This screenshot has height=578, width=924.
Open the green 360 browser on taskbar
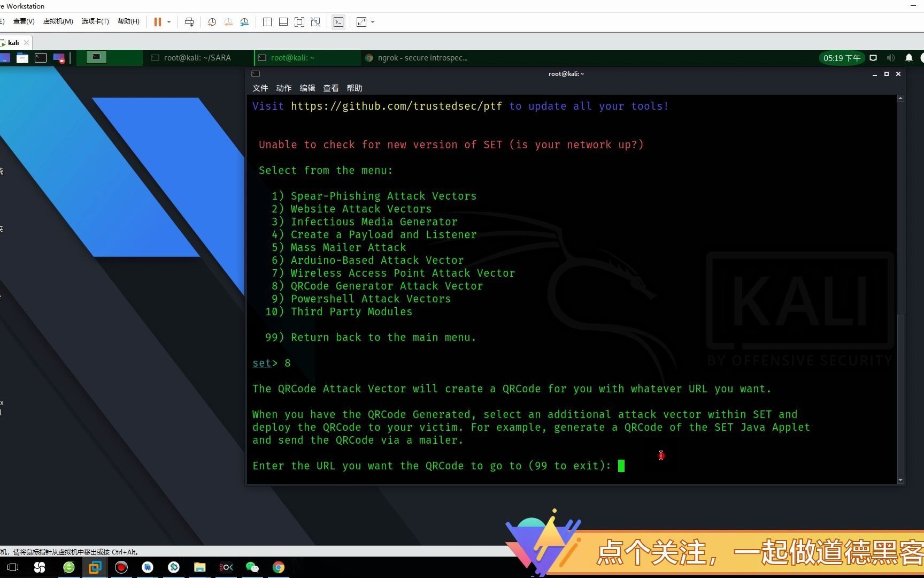(x=69, y=567)
